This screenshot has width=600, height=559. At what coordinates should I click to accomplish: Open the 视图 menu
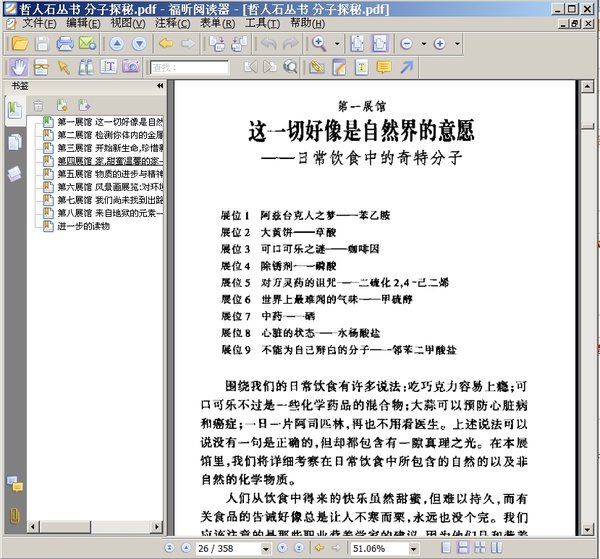[128, 23]
